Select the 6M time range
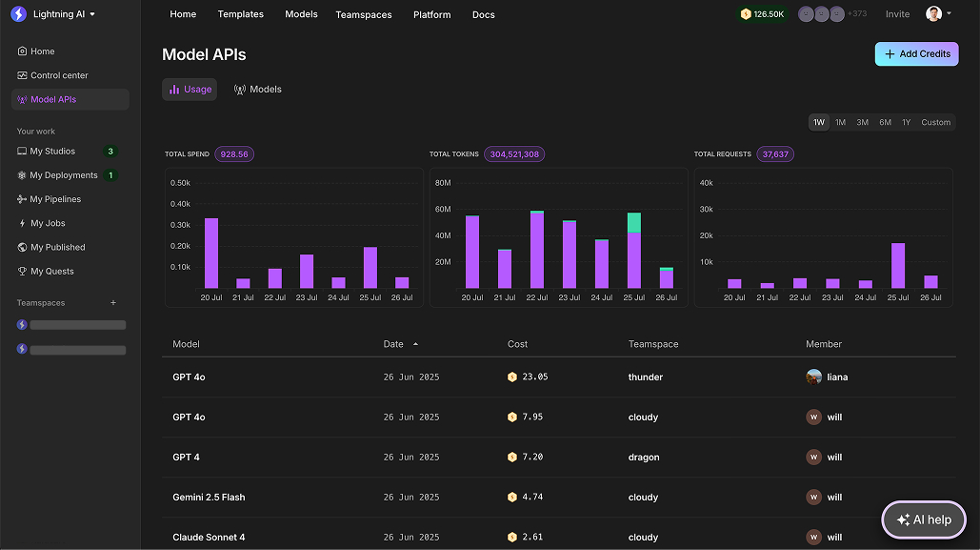 pos(885,123)
